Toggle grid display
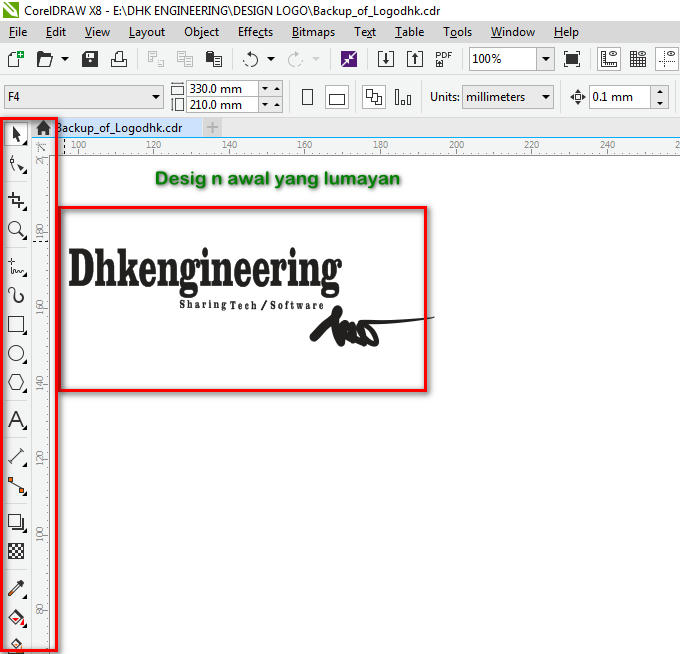 click(638, 59)
